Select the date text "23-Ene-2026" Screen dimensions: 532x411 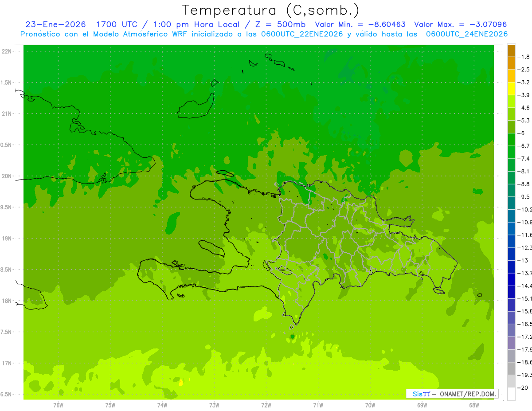55,25
